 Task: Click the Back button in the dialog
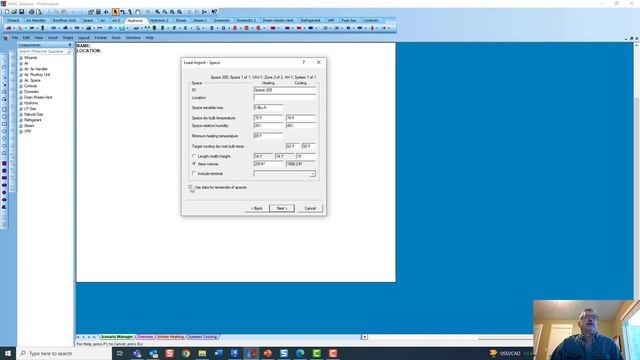257,208
